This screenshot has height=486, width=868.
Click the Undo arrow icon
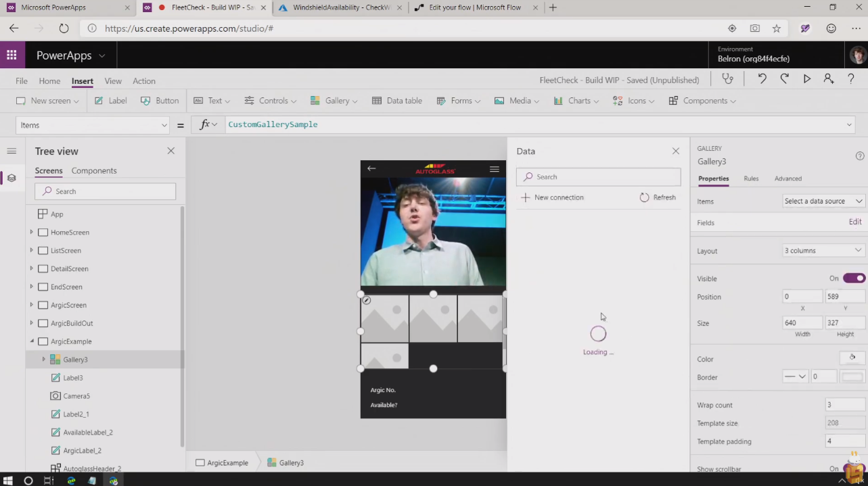point(762,79)
